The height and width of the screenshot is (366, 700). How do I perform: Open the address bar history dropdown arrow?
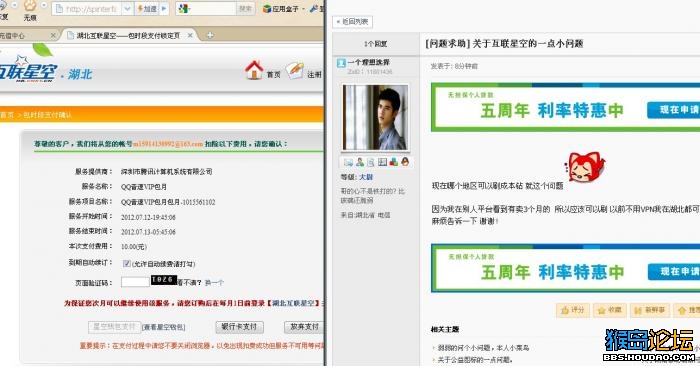tap(128, 8)
